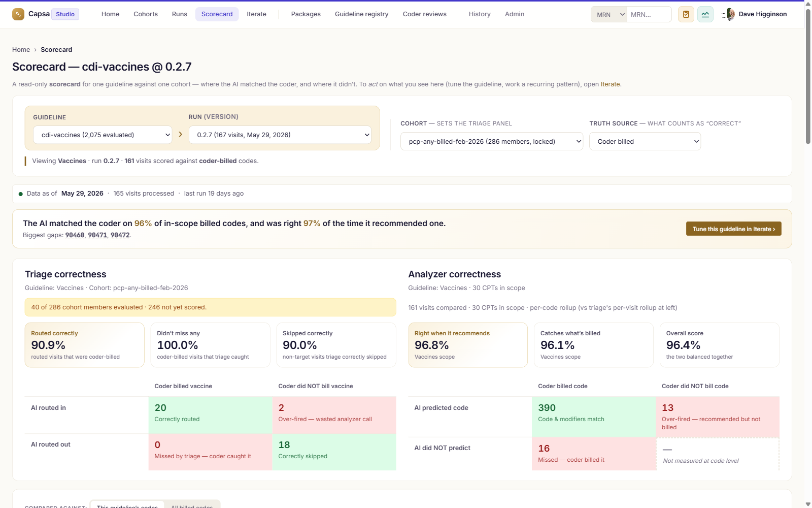Click the Iterate link in description
The height and width of the screenshot is (508, 812).
[x=610, y=84]
